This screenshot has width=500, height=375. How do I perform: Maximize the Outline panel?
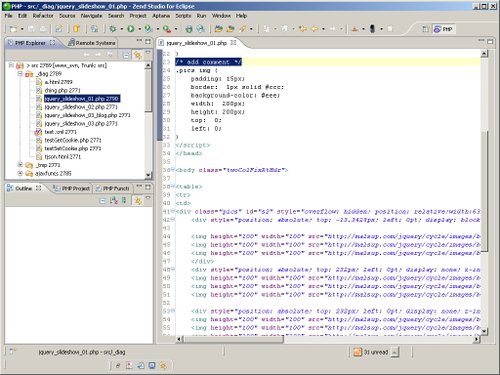[148, 187]
